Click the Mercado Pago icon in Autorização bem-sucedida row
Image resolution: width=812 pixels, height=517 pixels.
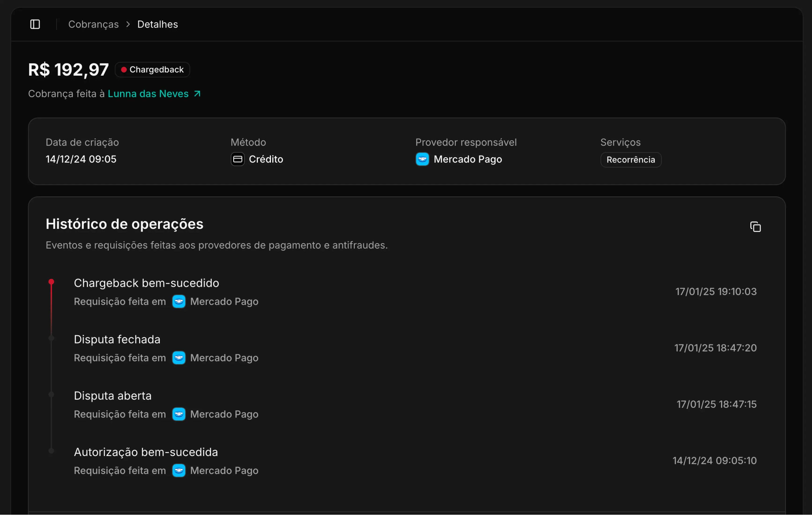[x=179, y=470]
